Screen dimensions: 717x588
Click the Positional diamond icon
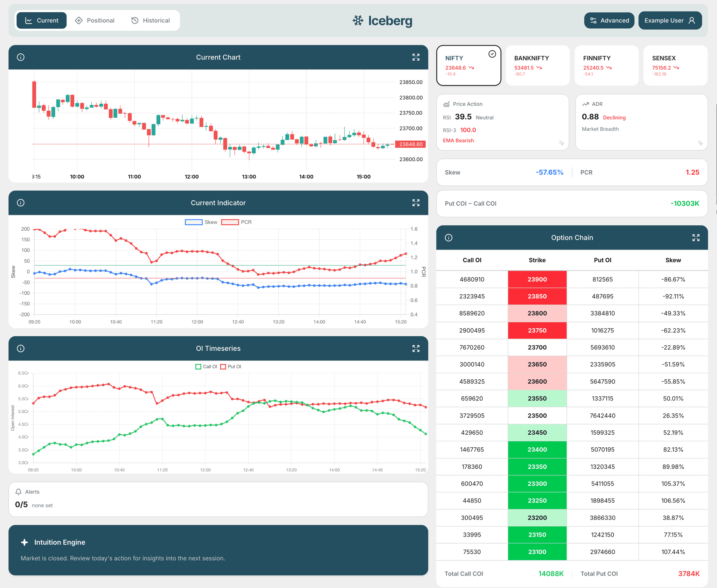(x=79, y=20)
